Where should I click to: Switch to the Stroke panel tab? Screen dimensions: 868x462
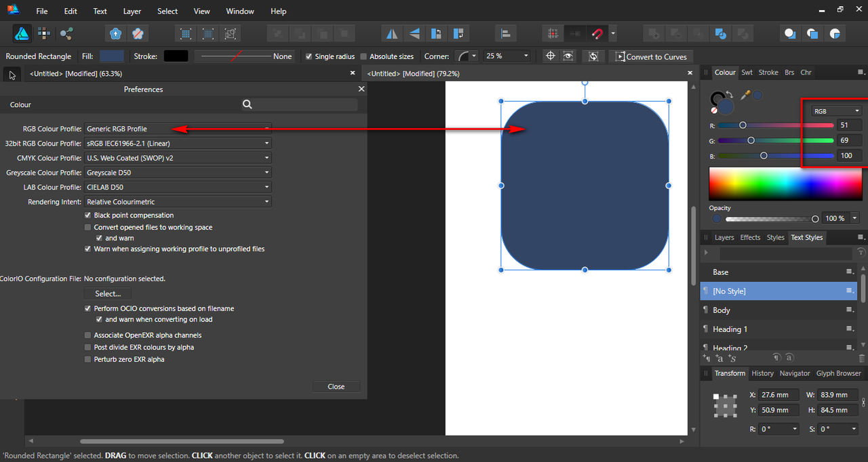(x=768, y=72)
